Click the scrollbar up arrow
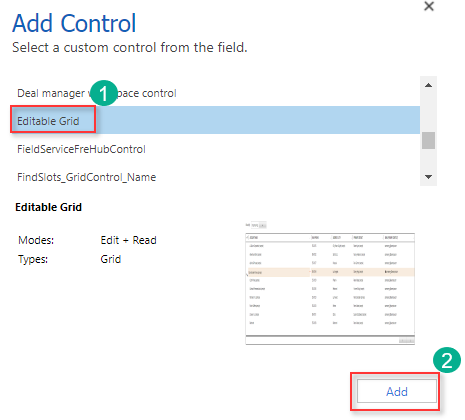 (x=428, y=85)
